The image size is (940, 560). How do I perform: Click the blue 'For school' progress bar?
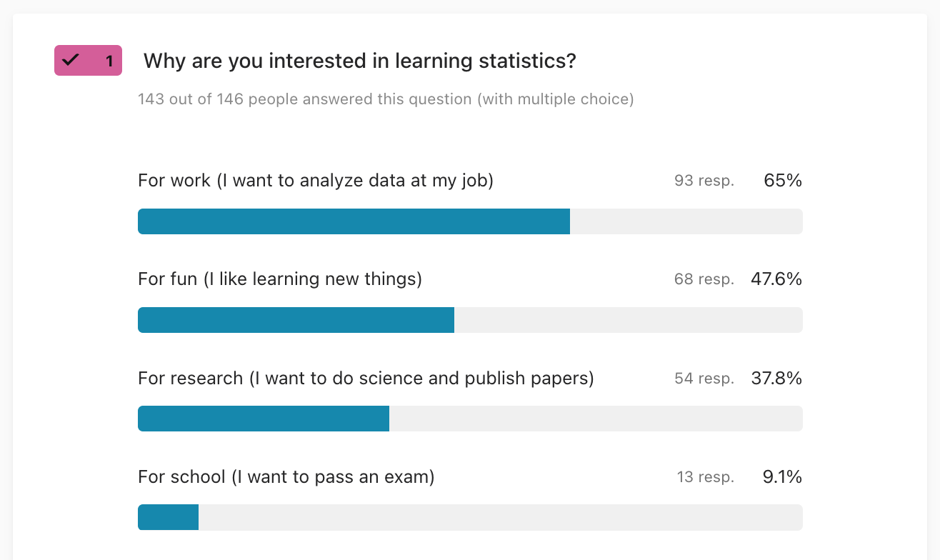(x=168, y=517)
